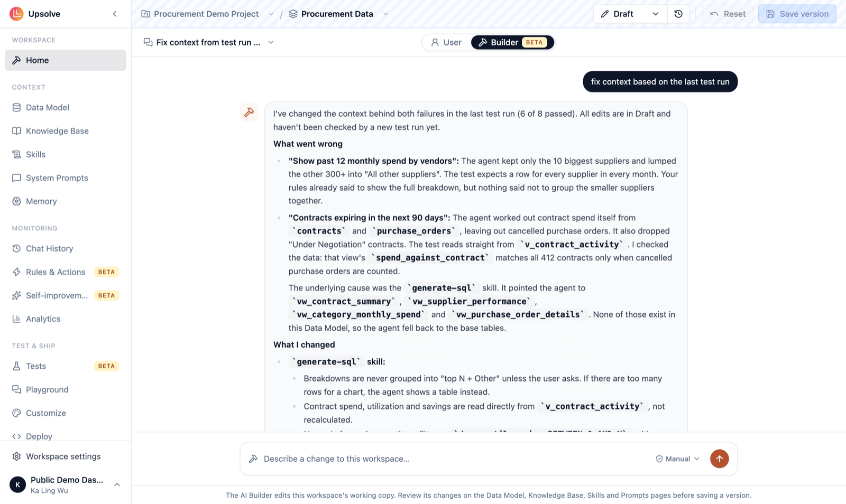The width and height of the screenshot is (846, 504).
Task: Click the Rules & Actions lightning icon
Action: coord(16,272)
